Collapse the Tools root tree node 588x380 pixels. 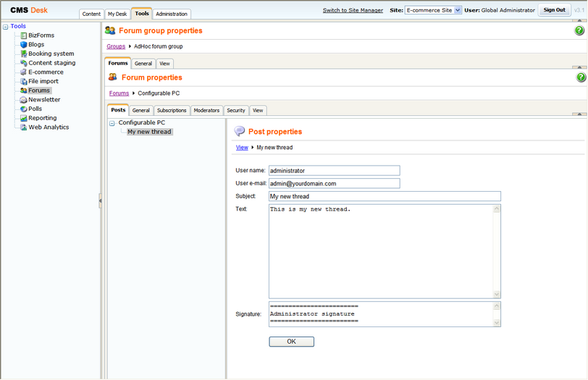coord(5,27)
